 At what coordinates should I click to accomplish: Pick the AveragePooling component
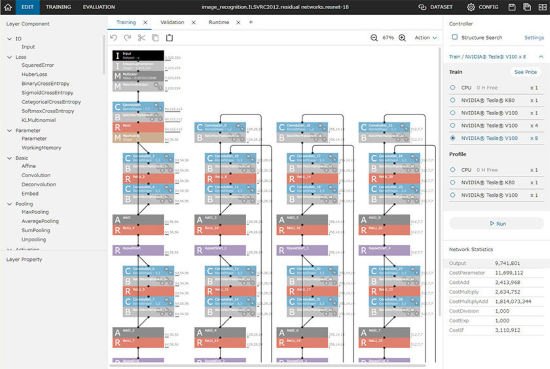tap(40, 221)
